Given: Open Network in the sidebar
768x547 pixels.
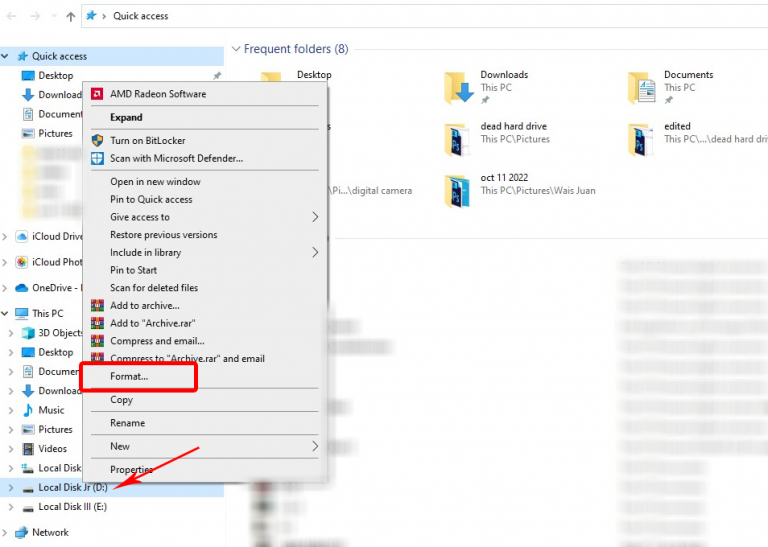Looking at the screenshot, I should [x=50, y=532].
